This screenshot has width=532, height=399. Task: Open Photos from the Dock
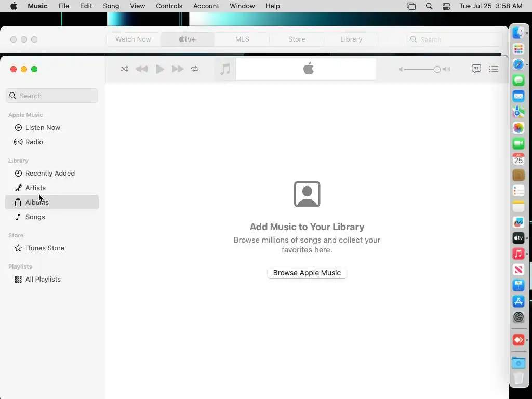[x=518, y=128]
